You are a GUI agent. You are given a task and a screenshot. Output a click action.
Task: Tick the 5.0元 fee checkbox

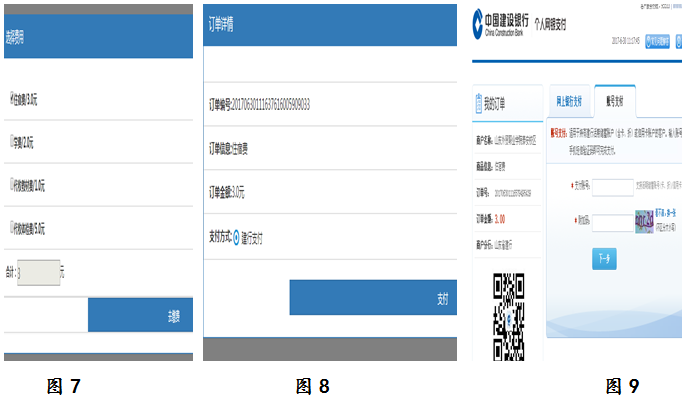10,228
